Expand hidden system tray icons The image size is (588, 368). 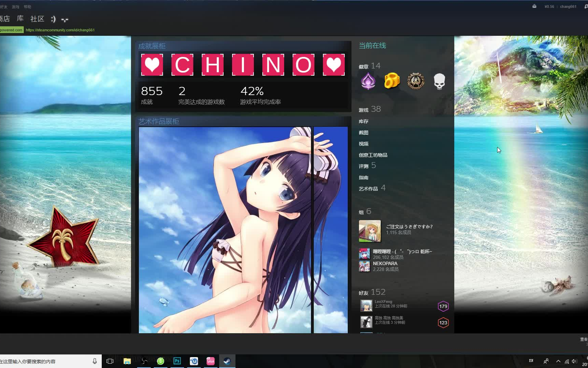click(x=558, y=361)
